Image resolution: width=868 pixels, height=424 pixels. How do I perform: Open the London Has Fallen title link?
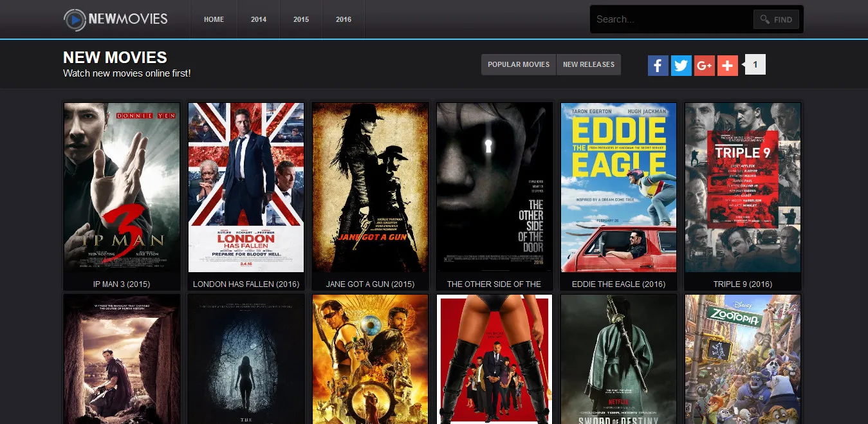(246, 284)
